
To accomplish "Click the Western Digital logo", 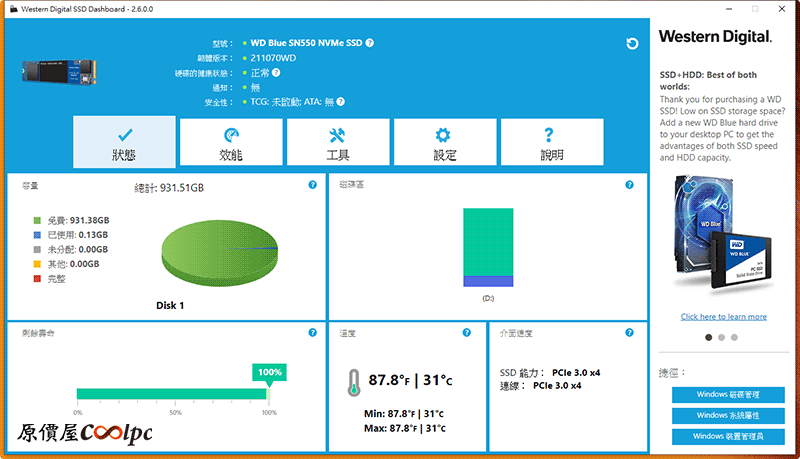I will click(715, 37).
